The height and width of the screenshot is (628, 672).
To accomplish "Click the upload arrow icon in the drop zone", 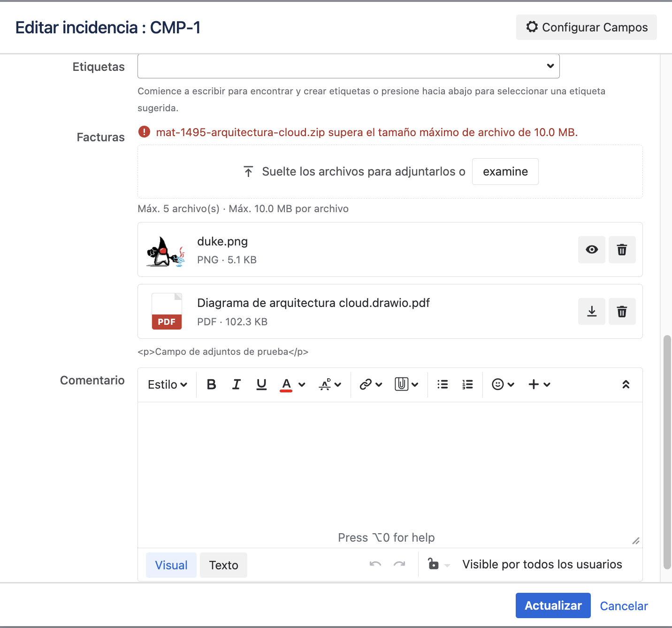I will (x=249, y=172).
